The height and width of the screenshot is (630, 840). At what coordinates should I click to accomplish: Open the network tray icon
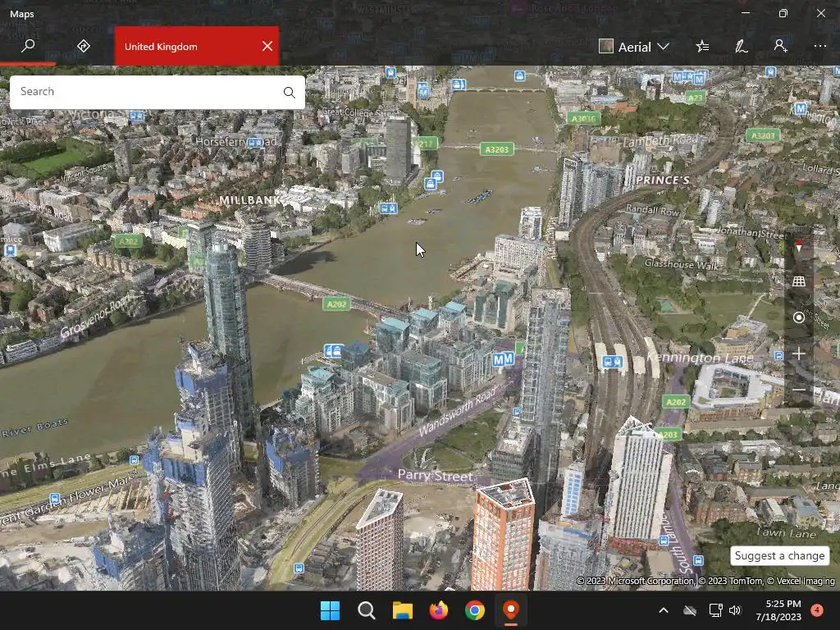[x=715, y=610]
